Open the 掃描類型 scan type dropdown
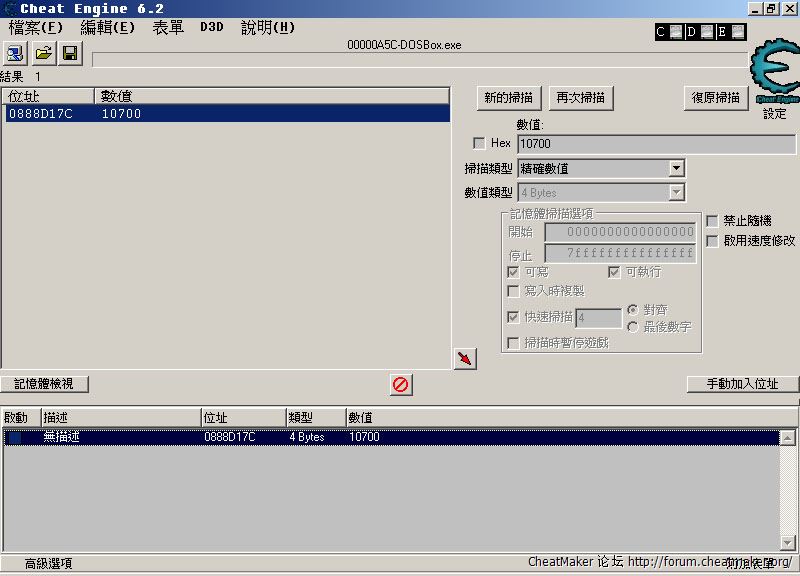This screenshot has height=576, width=800. point(676,169)
